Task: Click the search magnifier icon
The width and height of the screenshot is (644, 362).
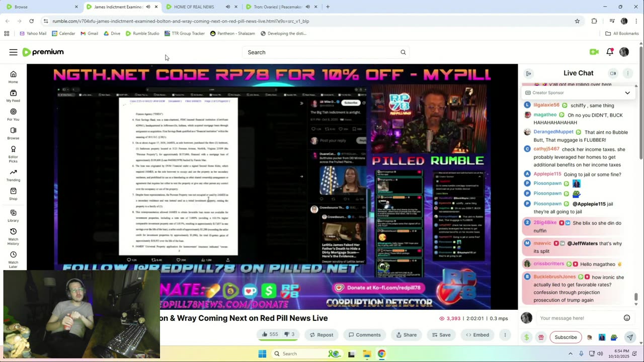Action: coord(403,52)
